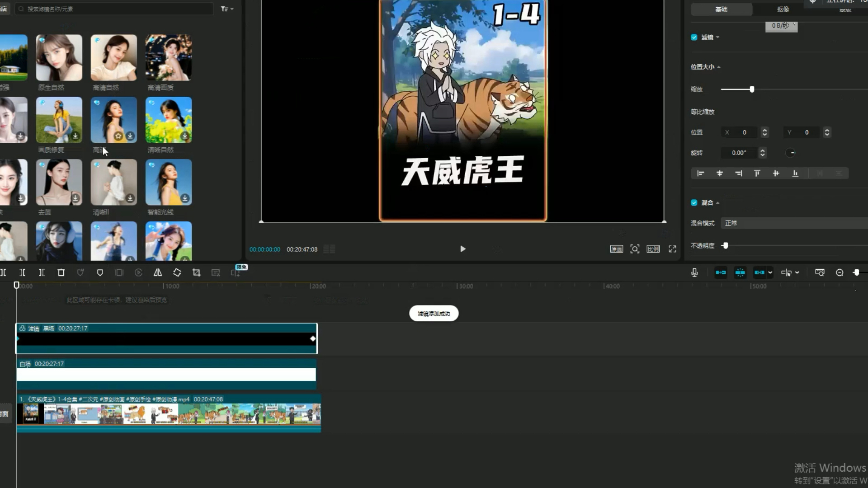Open the aspect ratio (比例) option

pos(653,249)
